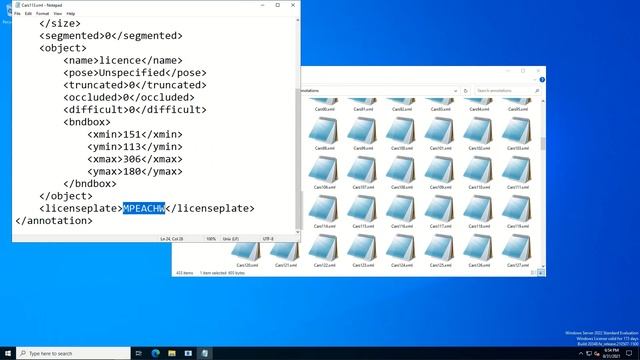Click the Cars95.xml file label

(518, 109)
